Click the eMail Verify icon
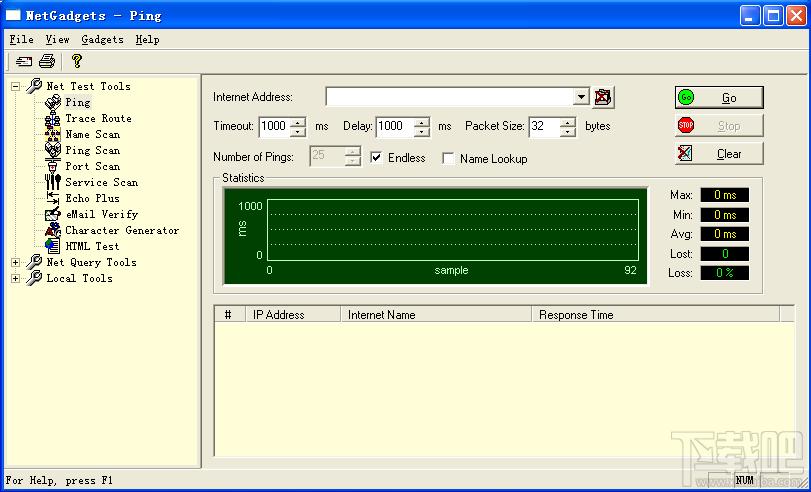This screenshot has width=811, height=492. [53, 214]
